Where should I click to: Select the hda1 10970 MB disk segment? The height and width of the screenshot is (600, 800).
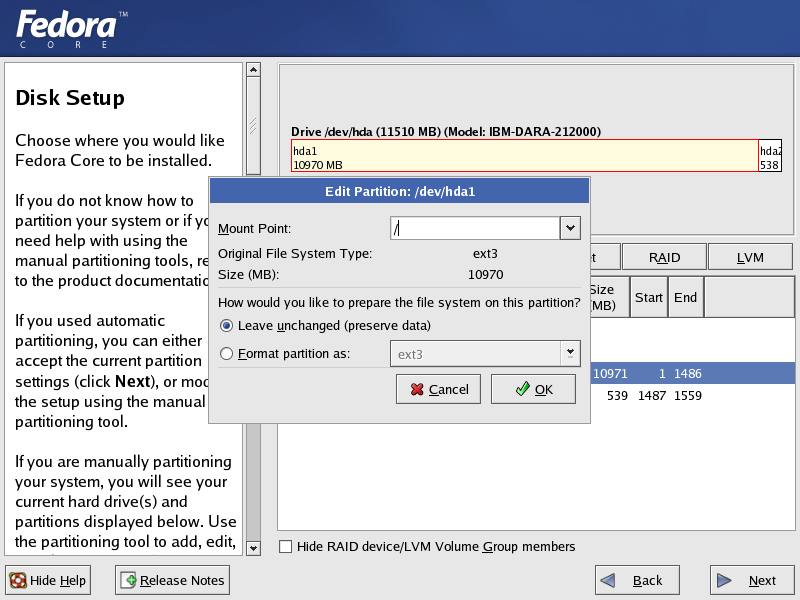tap(524, 156)
